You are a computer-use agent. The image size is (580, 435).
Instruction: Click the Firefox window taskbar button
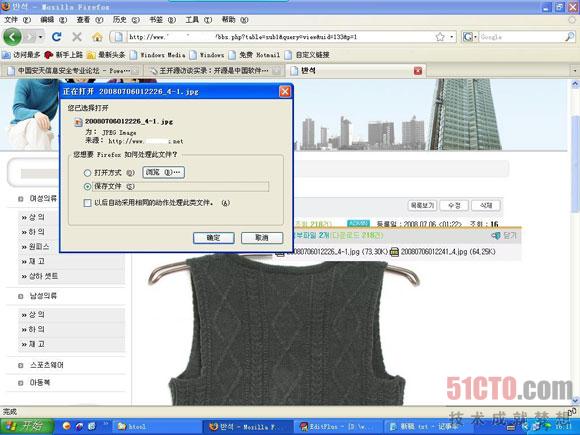coord(247,426)
